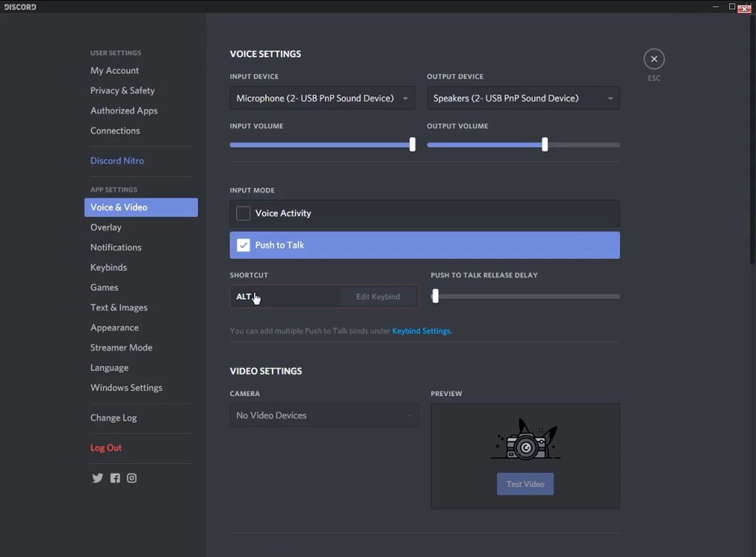Click the Output Volume slider handle
Screen dimensions: 756x557
pos(544,145)
